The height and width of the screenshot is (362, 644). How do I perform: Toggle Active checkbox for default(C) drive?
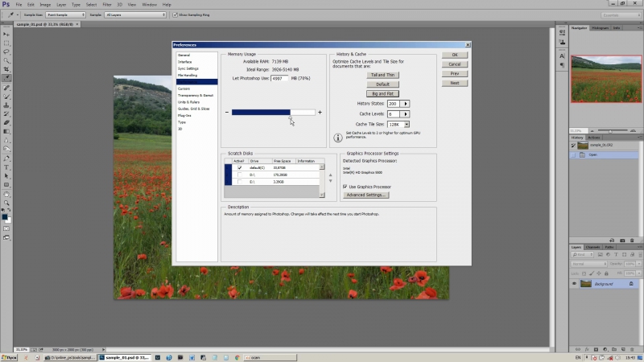[x=240, y=168]
